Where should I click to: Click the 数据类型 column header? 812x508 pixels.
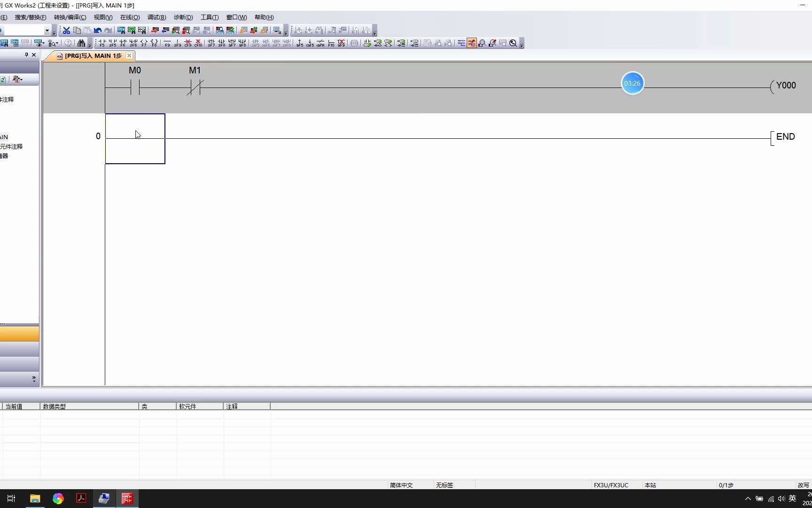pyautogui.click(x=89, y=406)
